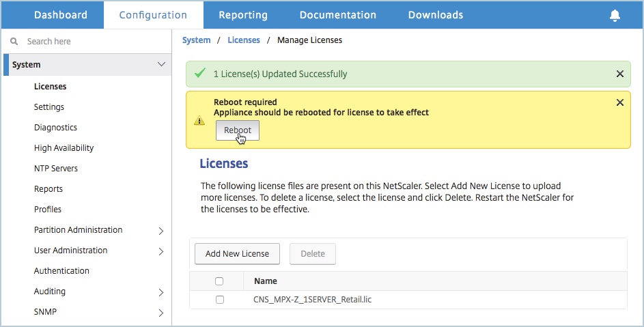Dismiss the license updated success message
Screen dimensions: 644x327
pyautogui.click(x=620, y=74)
